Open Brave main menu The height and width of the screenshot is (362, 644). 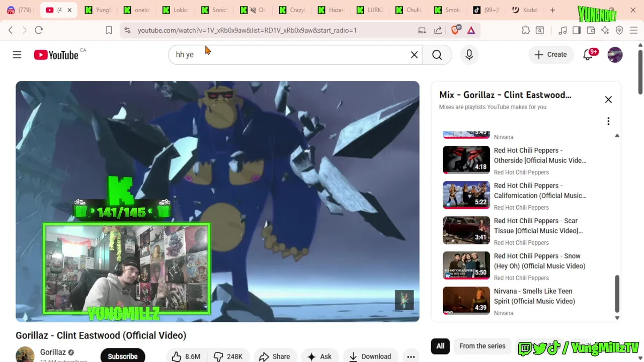point(633,30)
